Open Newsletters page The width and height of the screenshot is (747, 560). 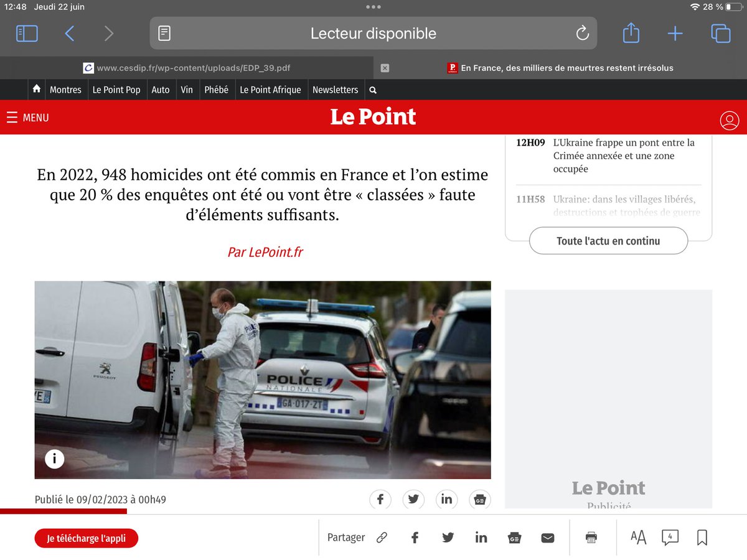(336, 90)
